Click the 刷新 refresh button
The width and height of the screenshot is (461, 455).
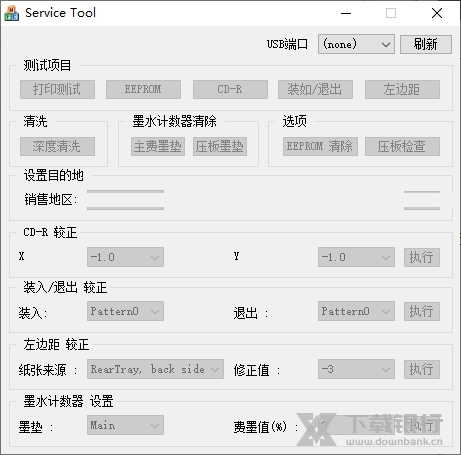pos(426,44)
